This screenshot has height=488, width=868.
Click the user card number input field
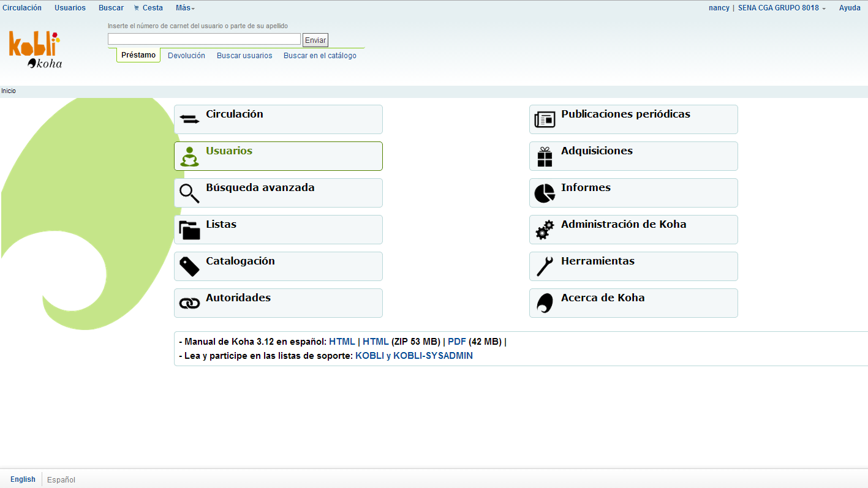(204, 39)
